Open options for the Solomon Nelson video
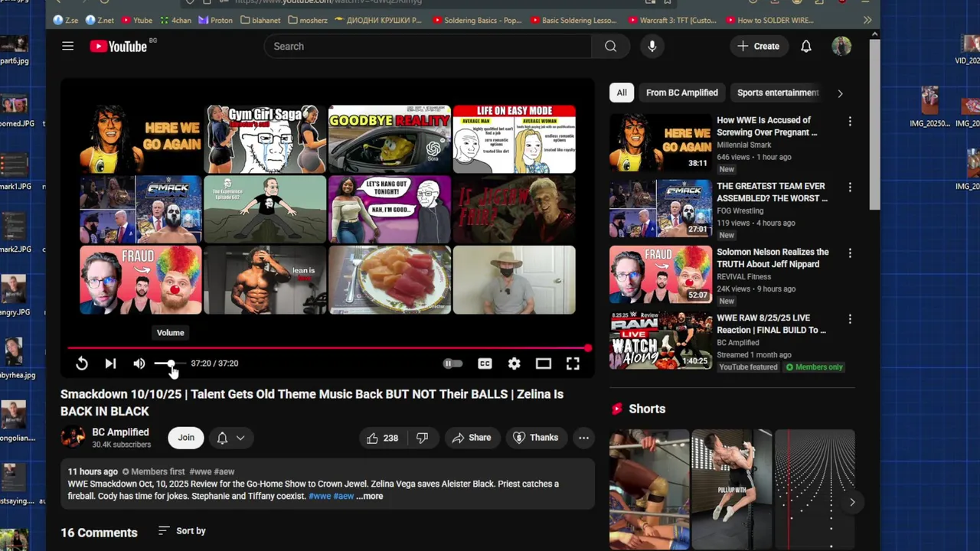Image resolution: width=980 pixels, height=551 pixels. (849, 253)
